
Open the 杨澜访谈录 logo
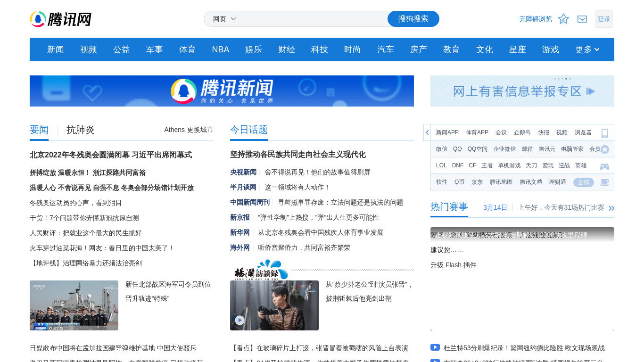pos(261,270)
